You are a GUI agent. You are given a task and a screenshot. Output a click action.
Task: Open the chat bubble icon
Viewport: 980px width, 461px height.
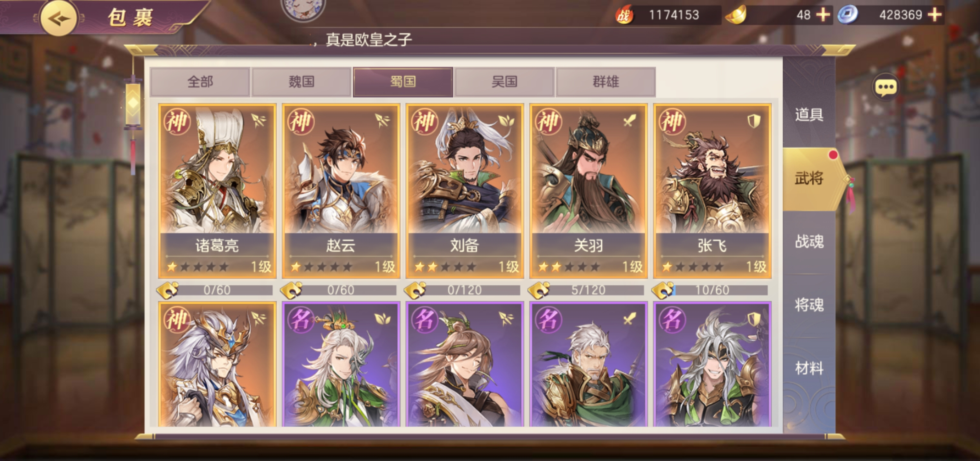click(x=885, y=87)
